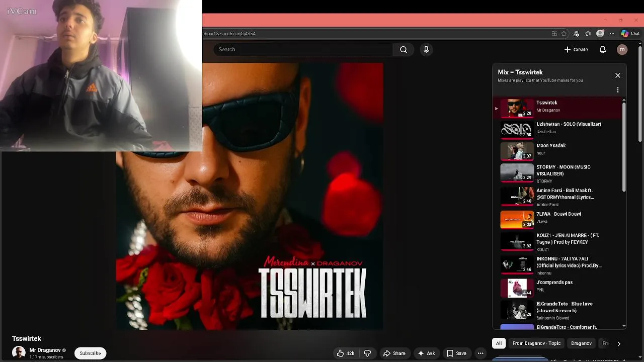
Task: Open the account avatar menu
Action: pos(622,49)
